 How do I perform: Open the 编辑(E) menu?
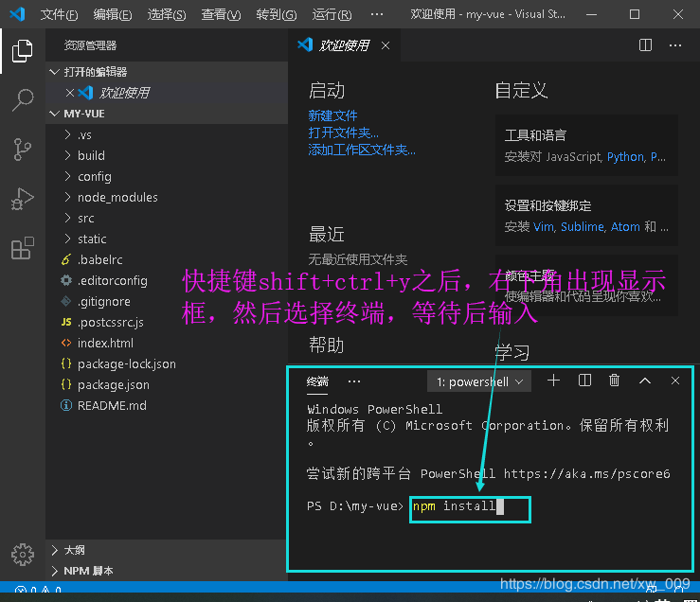pyautogui.click(x=113, y=15)
